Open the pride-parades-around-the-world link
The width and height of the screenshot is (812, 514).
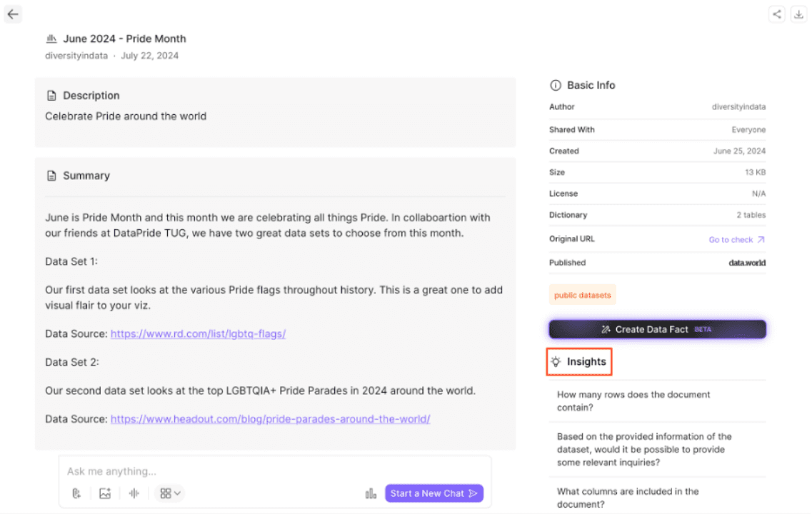click(270, 419)
